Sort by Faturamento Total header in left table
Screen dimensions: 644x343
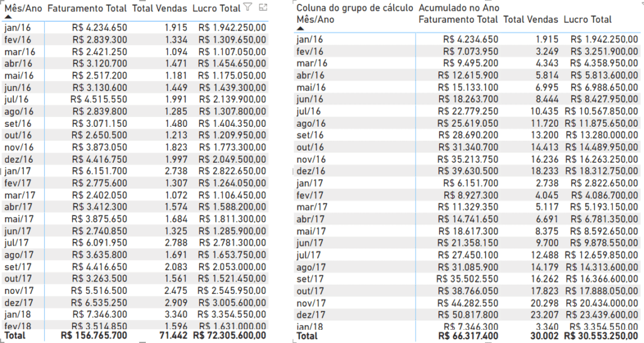[87, 8]
